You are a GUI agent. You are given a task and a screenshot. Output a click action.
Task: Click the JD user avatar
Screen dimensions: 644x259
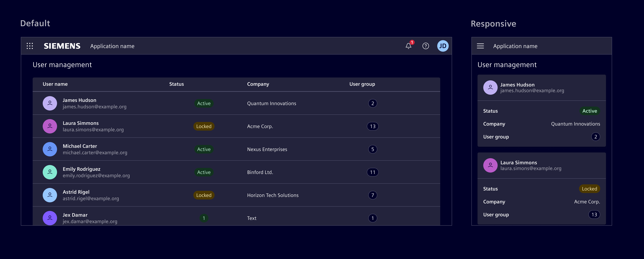click(x=443, y=46)
